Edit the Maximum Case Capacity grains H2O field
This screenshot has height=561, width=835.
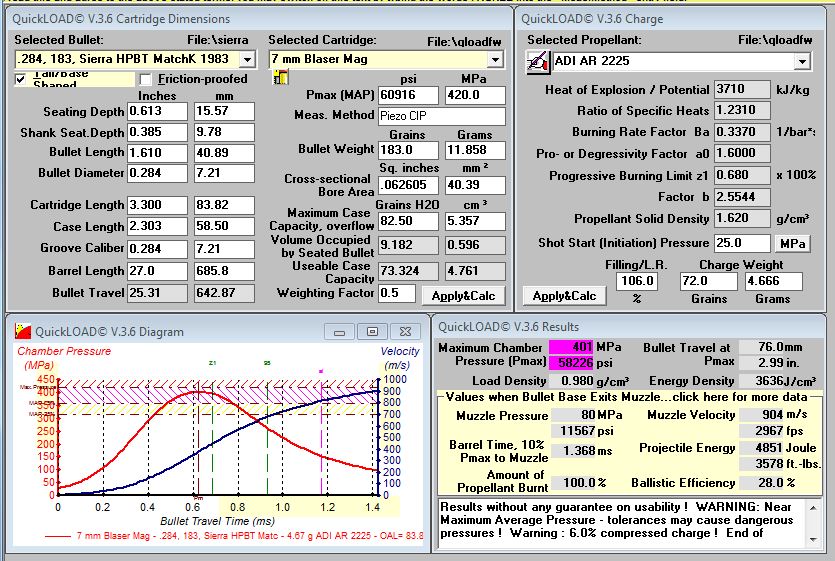click(408, 221)
